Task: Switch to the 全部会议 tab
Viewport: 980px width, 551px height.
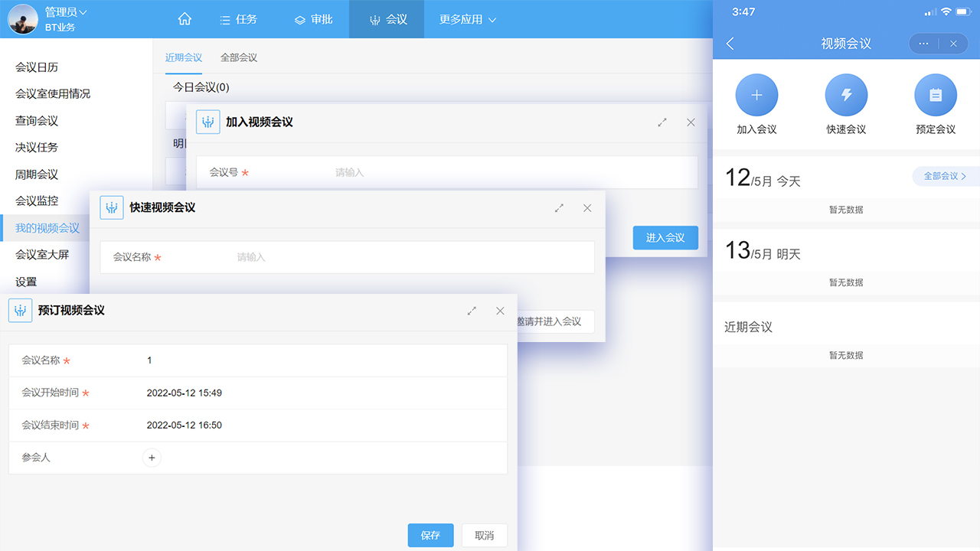Action: tap(239, 57)
